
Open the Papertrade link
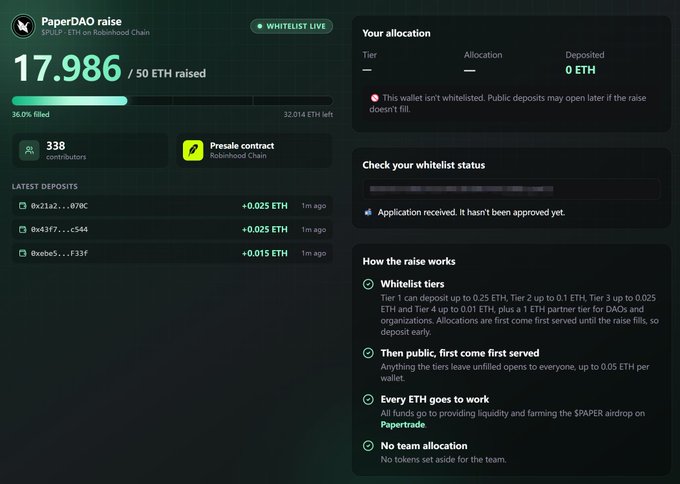pyautogui.click(x=402, y=425)
